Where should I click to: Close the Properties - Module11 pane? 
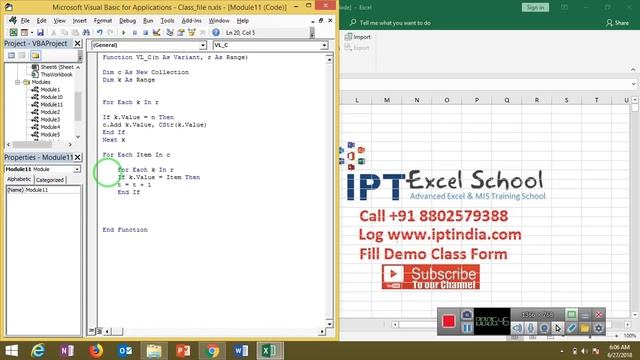pyautogui.click(x=78, y=157)
